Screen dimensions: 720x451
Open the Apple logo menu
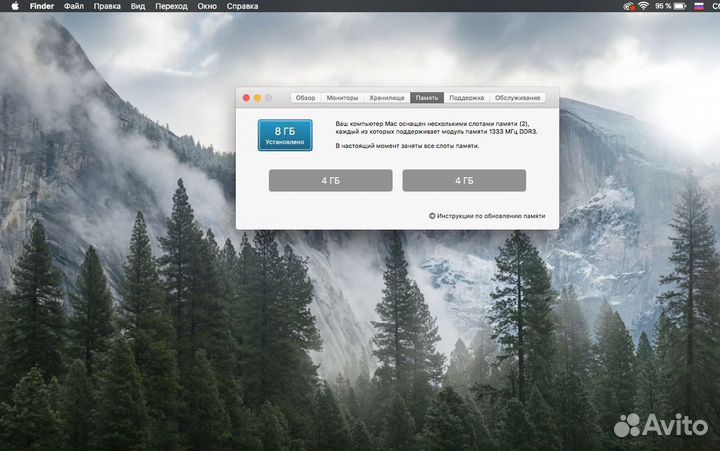[x=15, y=6]
